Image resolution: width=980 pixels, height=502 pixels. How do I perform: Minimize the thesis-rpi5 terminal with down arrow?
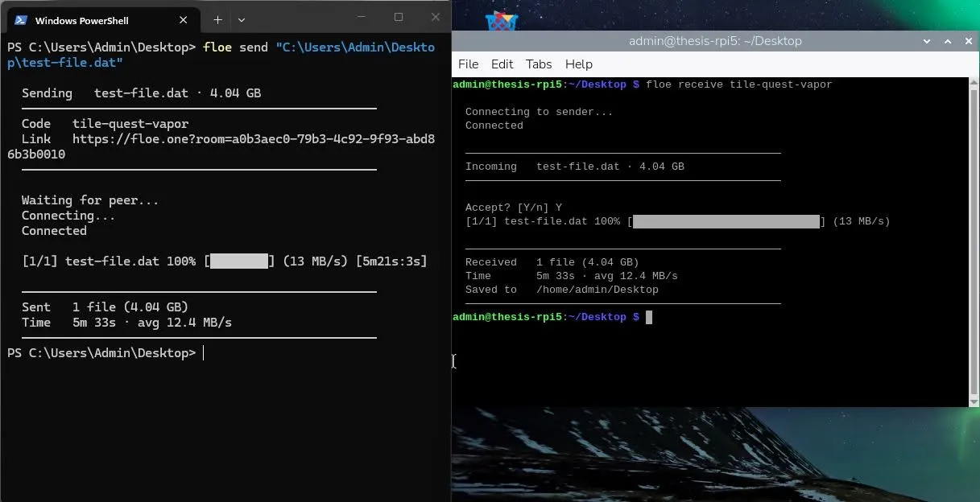pyautogui.click(x=927, y=41)
